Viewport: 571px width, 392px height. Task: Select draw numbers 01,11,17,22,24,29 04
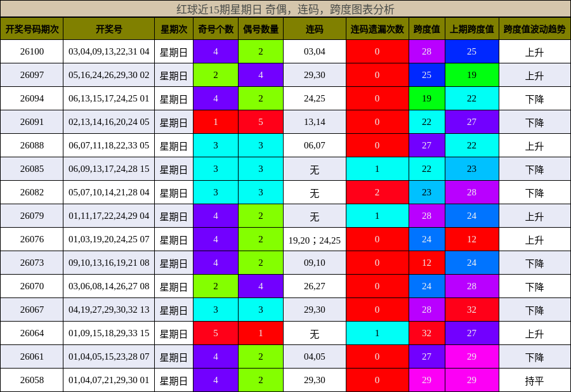click(x=109, y=216)
